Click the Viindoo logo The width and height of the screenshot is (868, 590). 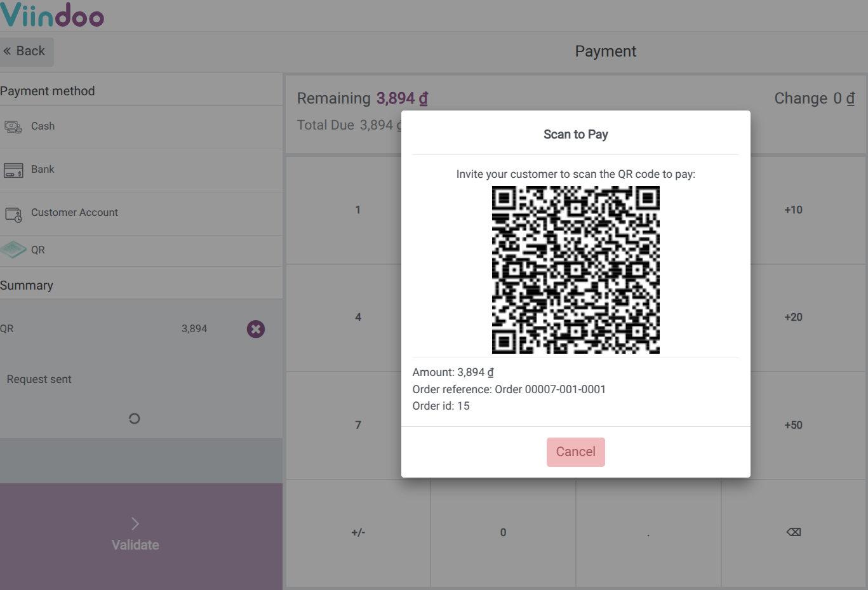pyautogui.click(x=53, y=14)
